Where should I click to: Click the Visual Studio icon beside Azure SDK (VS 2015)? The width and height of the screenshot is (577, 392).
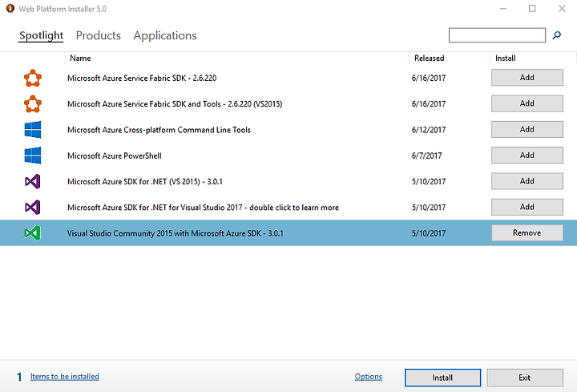tap(33, 181)
